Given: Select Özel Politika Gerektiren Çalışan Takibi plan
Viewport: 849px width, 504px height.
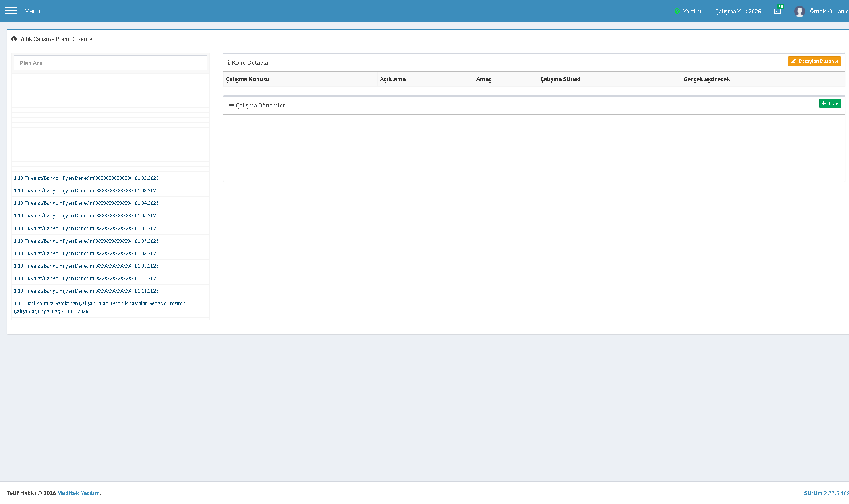Looking at the screenshot, I should point(100,307).
